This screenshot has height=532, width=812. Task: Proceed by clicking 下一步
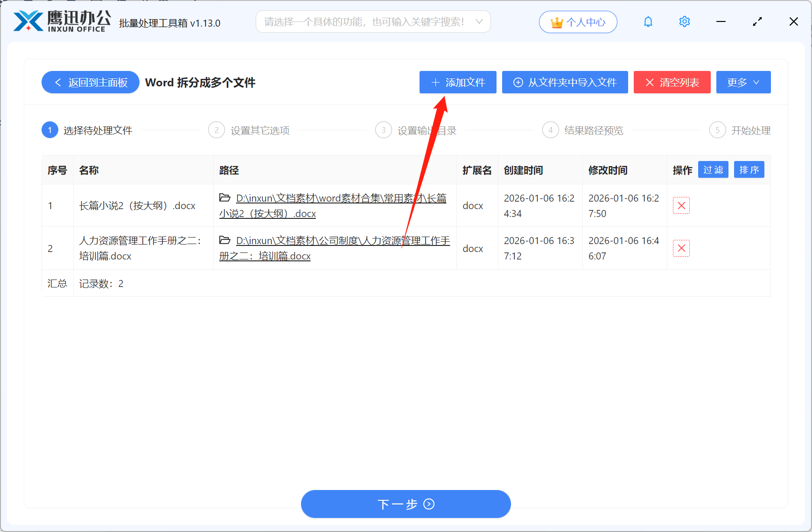coord(406,504)
